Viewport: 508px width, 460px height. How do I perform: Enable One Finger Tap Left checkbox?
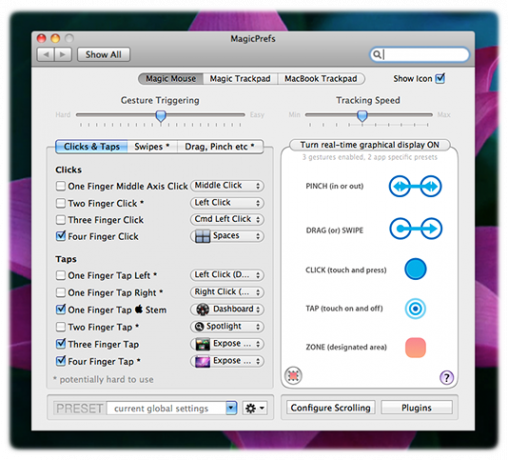[x=61, y=275]
